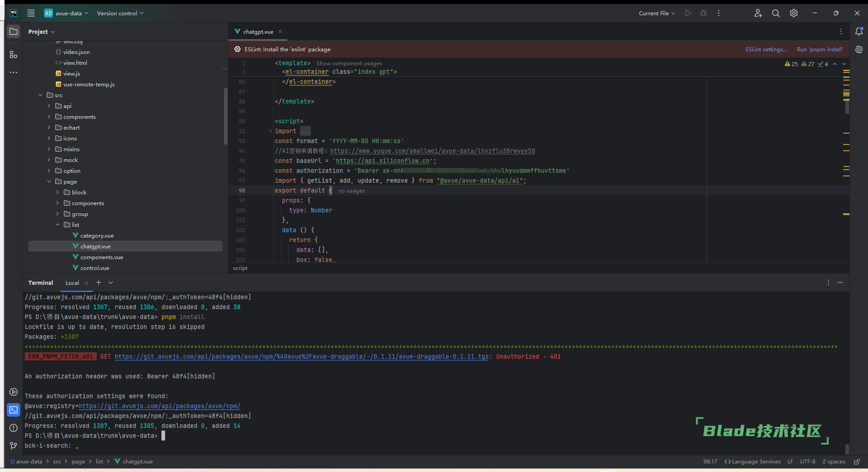Viewport: 868px width, 472px height.
Task: Click Show component usages hint
Action: tap(349, 63)
